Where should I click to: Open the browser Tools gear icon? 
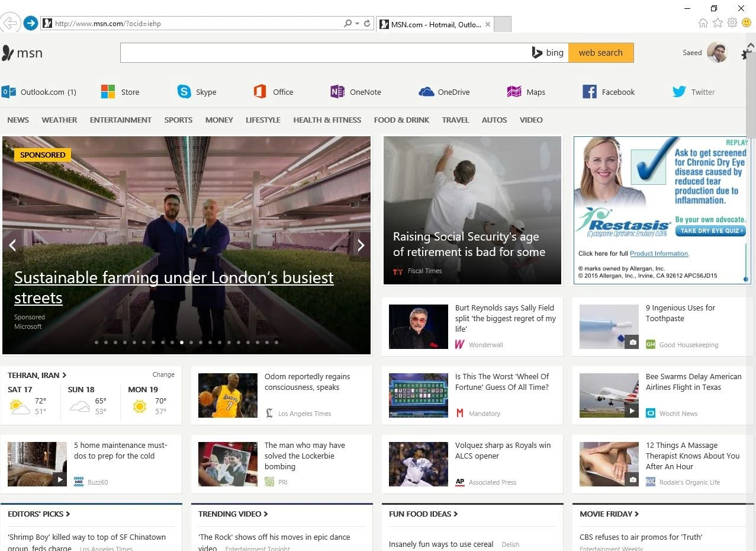[x=732, y=23]
